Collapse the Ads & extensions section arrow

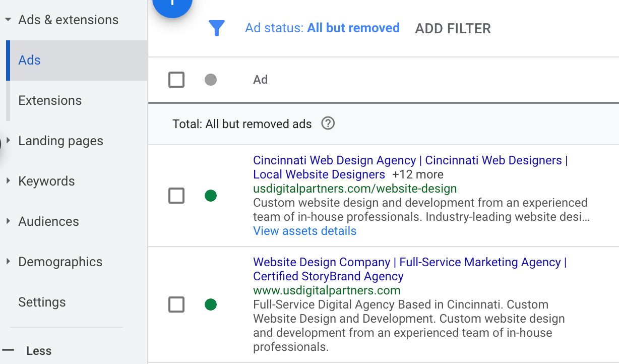tap(8, 20)
